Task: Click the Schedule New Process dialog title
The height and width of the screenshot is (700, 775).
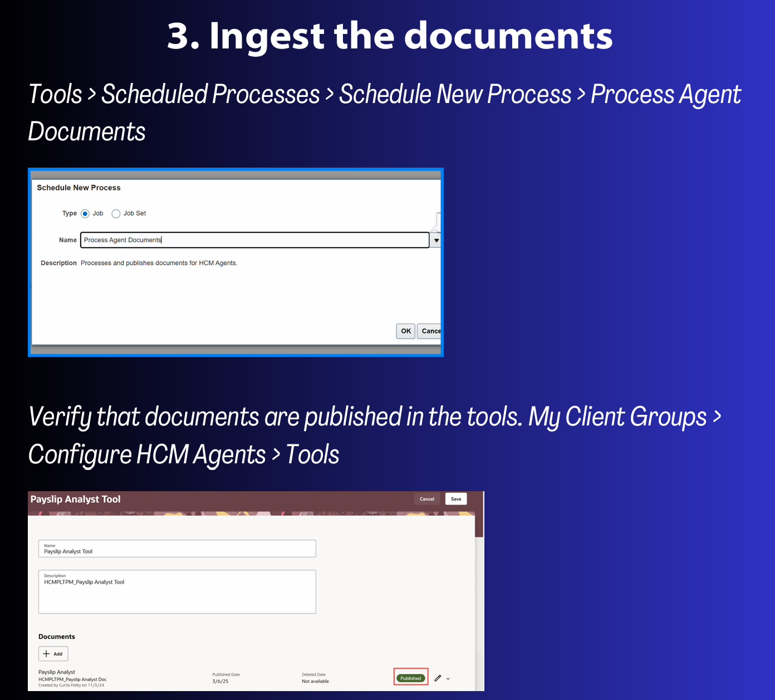Action: coord(79,188)
